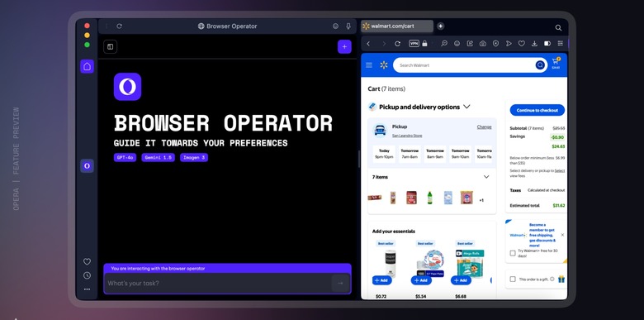
Task: Select the walmart.com/cart tab
Action: [397, 26]
